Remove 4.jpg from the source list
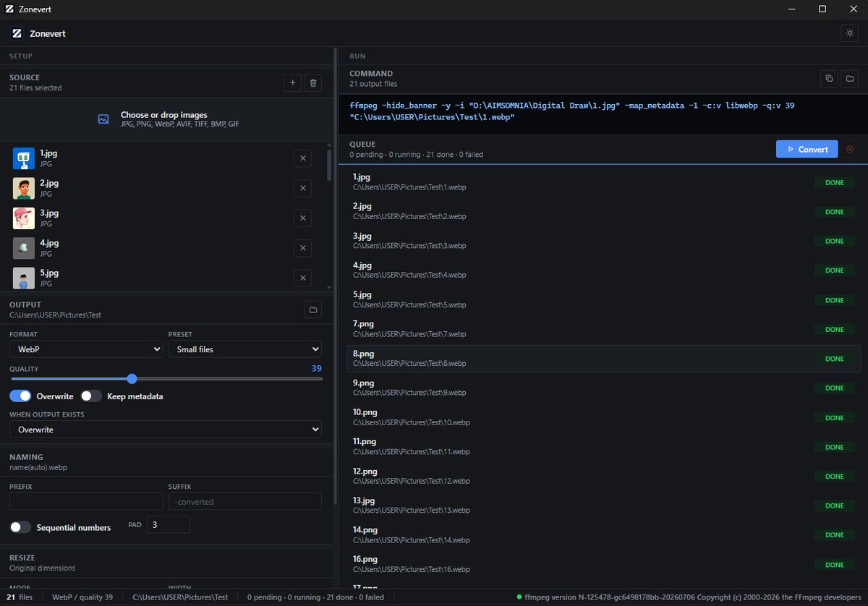Viewport: 868px width, 606px height. click(x=302, y=248)
